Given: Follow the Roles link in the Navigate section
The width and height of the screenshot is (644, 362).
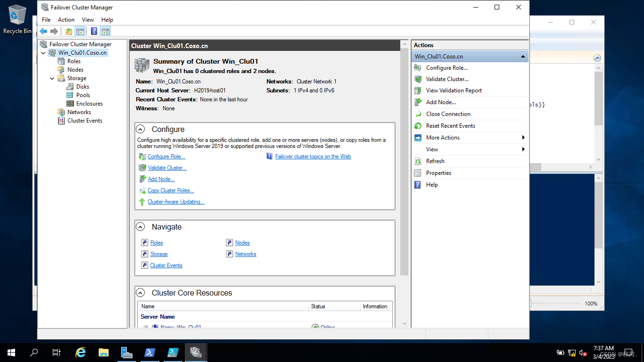Looking at the screenshot, I should (157, 243).
